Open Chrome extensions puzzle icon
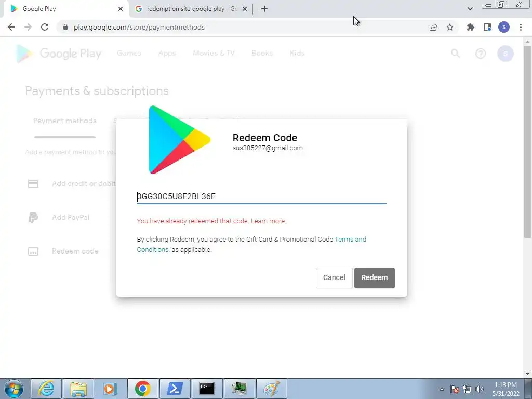Viewport: 532px width, 399px height. 471,27
